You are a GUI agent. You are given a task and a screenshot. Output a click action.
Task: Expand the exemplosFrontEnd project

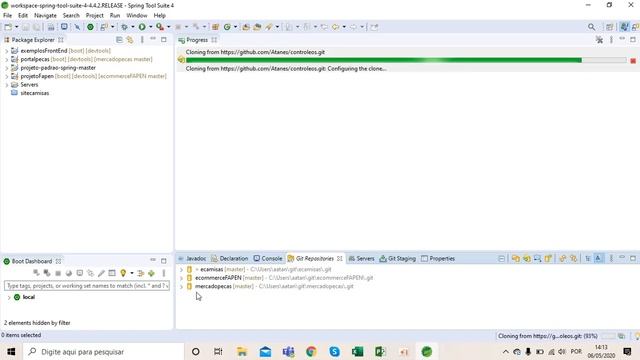click(7, 51)
